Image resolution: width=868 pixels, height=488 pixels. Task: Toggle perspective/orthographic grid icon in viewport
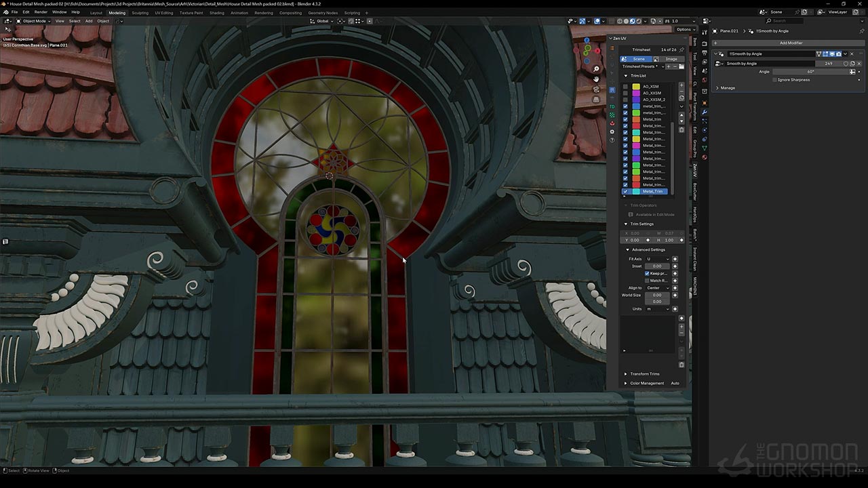(x=596, y=100)
